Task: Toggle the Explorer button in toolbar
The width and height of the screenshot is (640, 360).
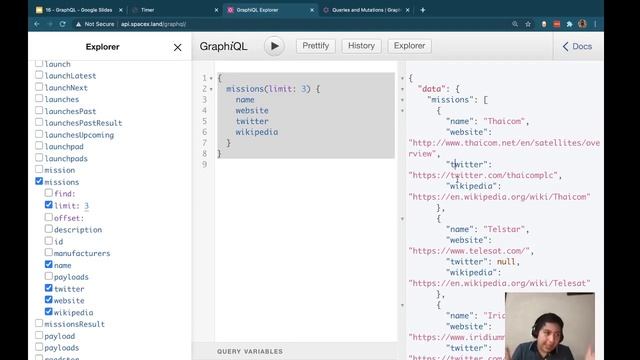Action: pyautogui.click(x=409, y=46)
